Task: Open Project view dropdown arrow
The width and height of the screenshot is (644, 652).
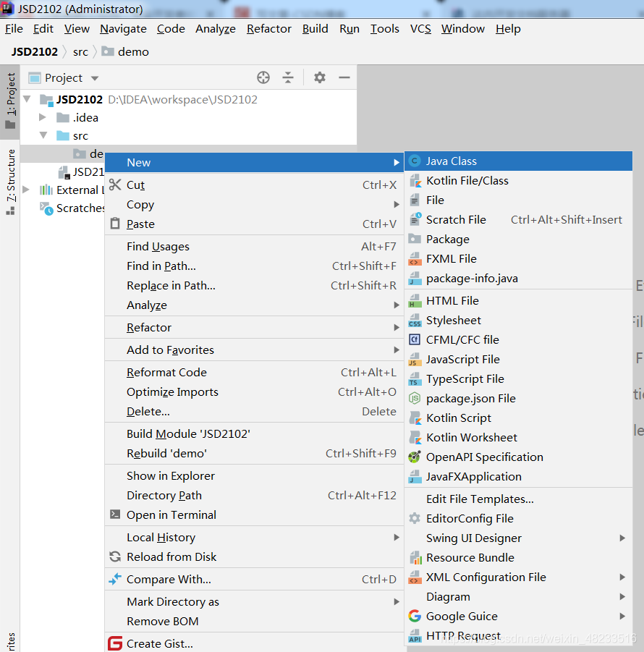Action: click(x=95, y=78)
